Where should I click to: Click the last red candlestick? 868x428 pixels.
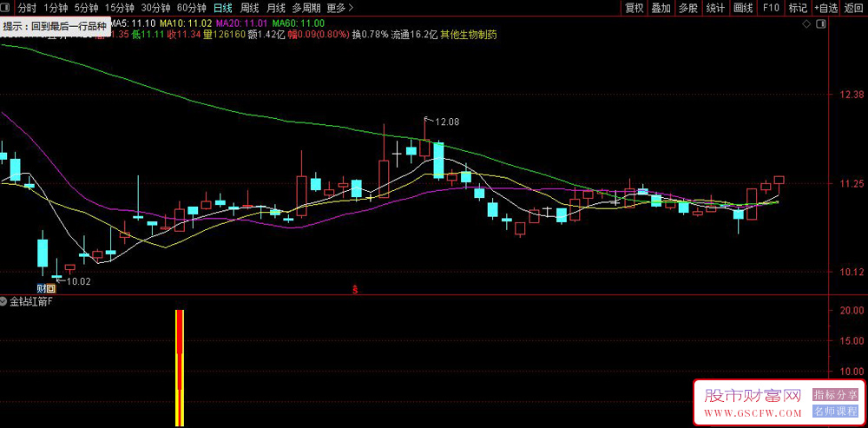[x=779, y=180]
